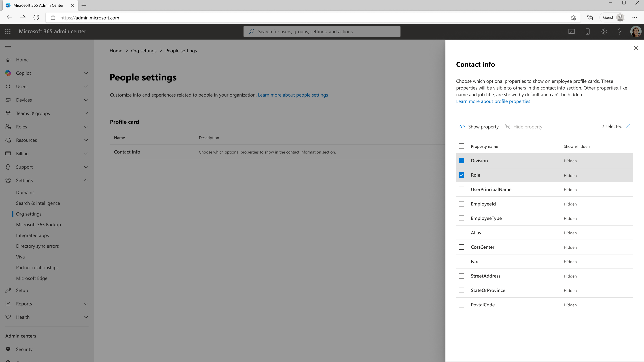Click Show property button

[479, 127]
